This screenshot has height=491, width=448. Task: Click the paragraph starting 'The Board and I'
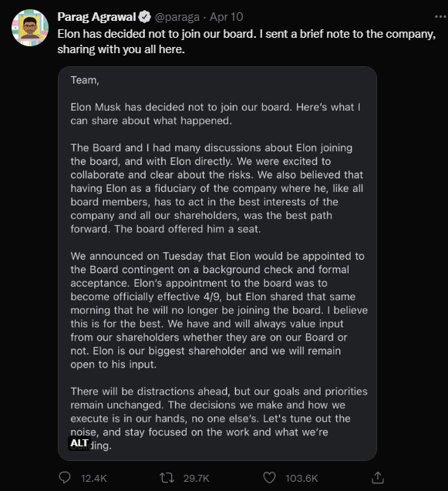(217, 188)
